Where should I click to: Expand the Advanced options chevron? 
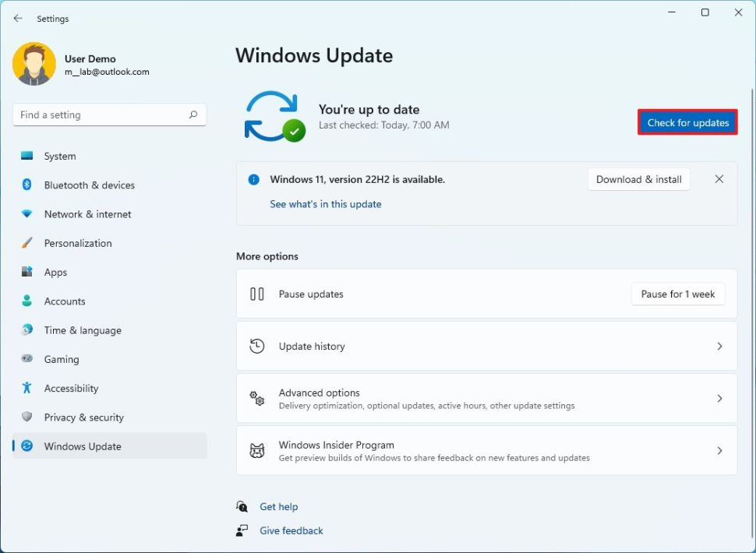(719, 399)
